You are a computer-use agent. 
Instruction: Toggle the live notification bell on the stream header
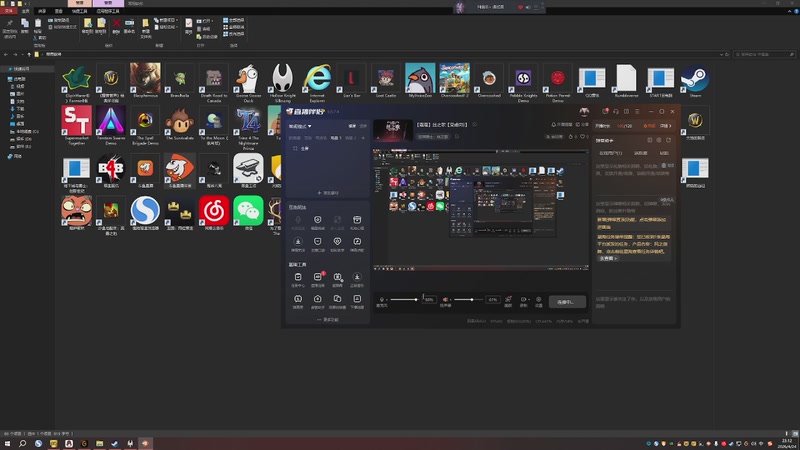point(554,124)
